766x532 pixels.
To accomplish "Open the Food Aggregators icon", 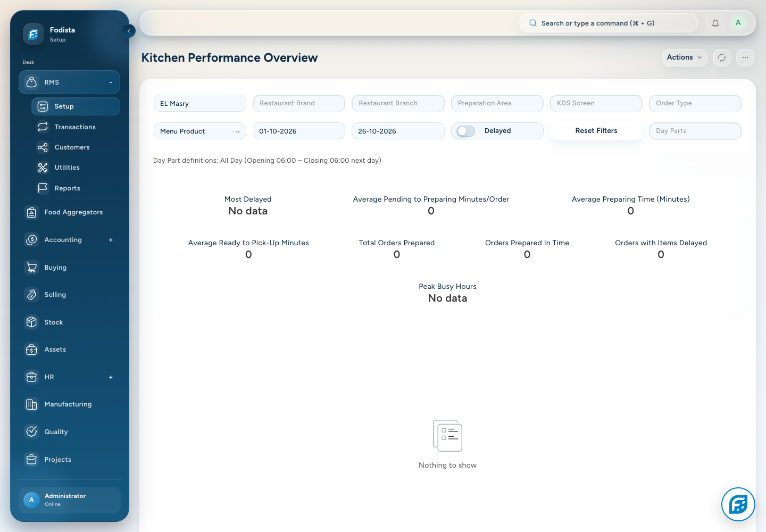I will coord(32,212).
